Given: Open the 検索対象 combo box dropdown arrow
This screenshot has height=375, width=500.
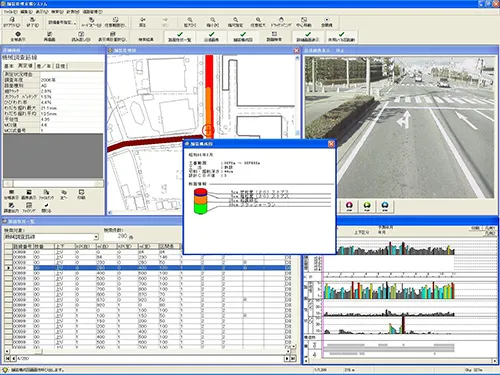Looking at the screenshot, I should coord(96,237).
